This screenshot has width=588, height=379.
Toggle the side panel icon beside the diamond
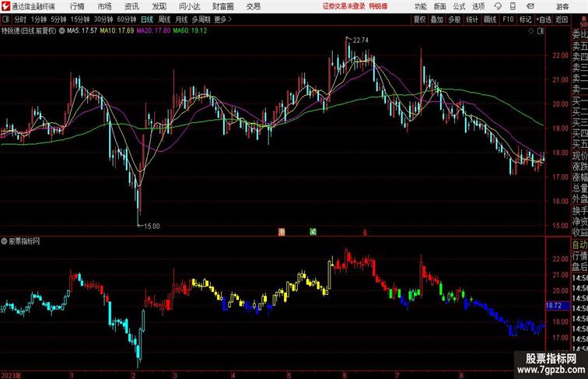click(541, 31)
